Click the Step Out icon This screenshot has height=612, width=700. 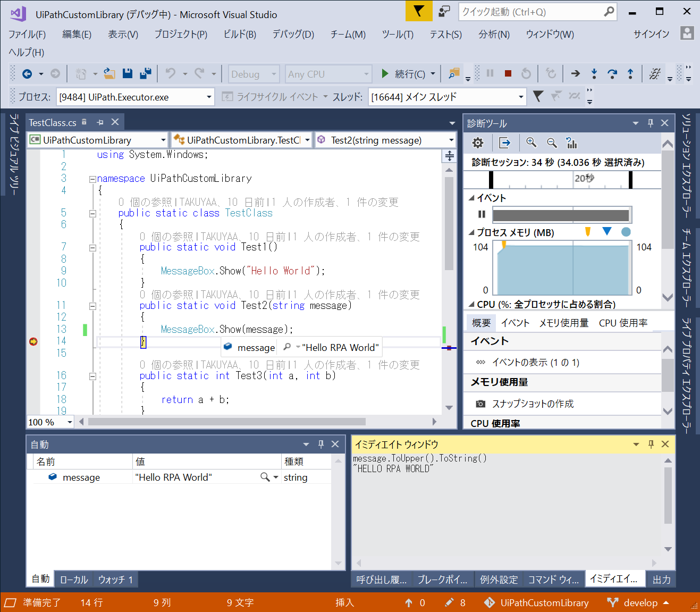(630, 73)
